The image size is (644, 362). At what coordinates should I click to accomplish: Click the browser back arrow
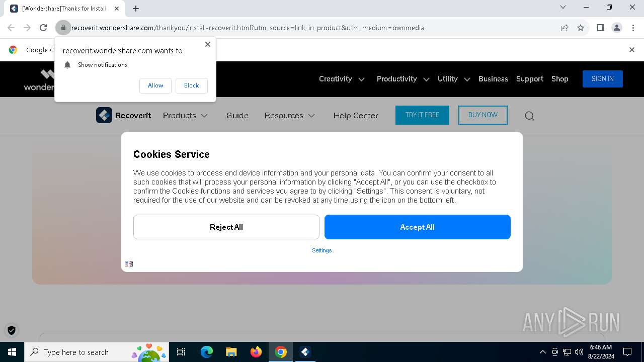pyautogui.click(x=11, y=28)
